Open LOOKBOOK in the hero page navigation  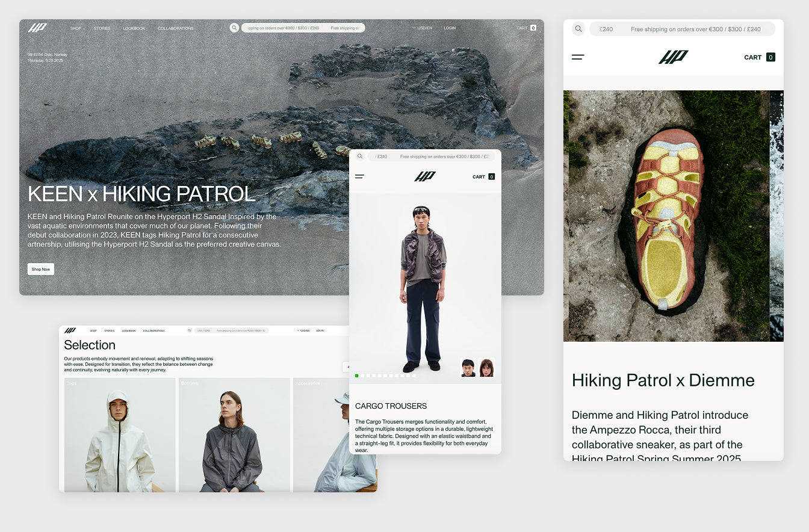point(134,28)
